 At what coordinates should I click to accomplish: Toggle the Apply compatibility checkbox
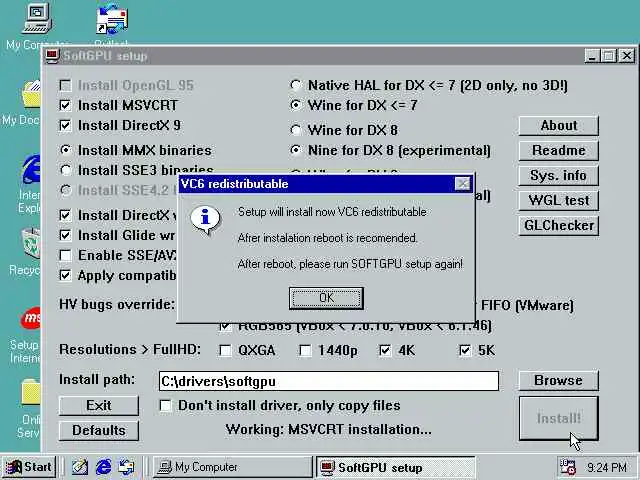tap(65, 276)
